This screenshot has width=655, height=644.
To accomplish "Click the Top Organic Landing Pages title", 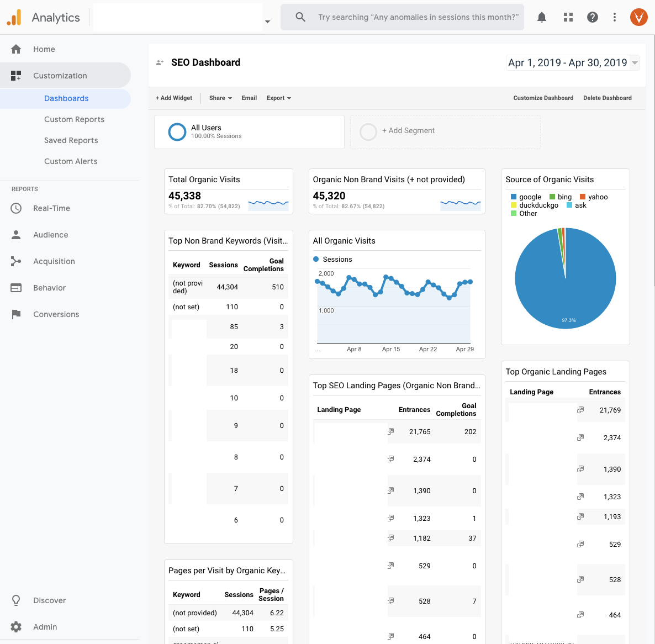I will click(556, 372).
